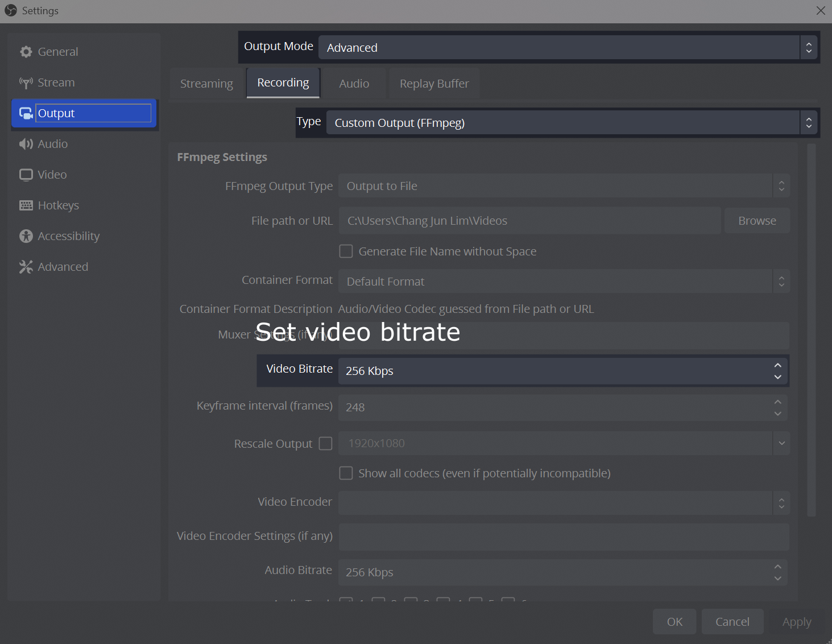Switch to the Streaming tab
832x644 pixels.
[206, 83]
